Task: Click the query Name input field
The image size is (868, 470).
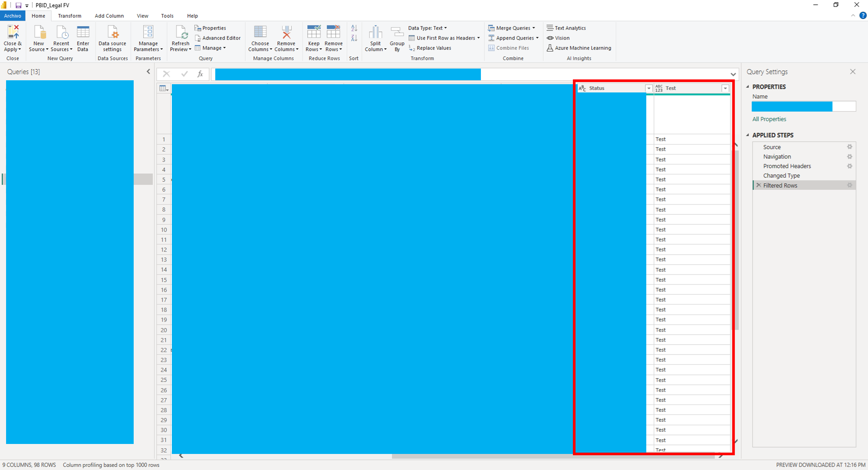Action: [x=804, y=106]
